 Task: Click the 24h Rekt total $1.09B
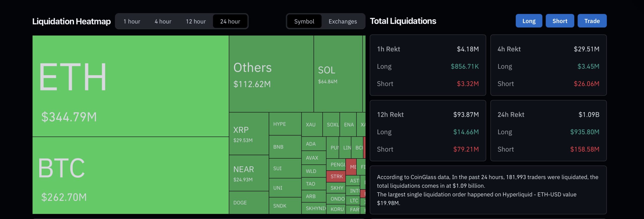[589, 115]
